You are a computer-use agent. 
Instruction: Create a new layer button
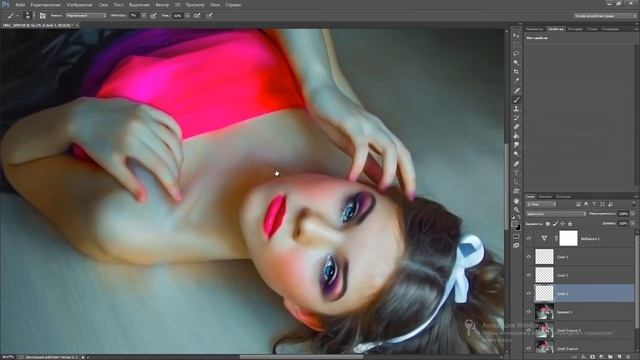click(x=619, y=357)
